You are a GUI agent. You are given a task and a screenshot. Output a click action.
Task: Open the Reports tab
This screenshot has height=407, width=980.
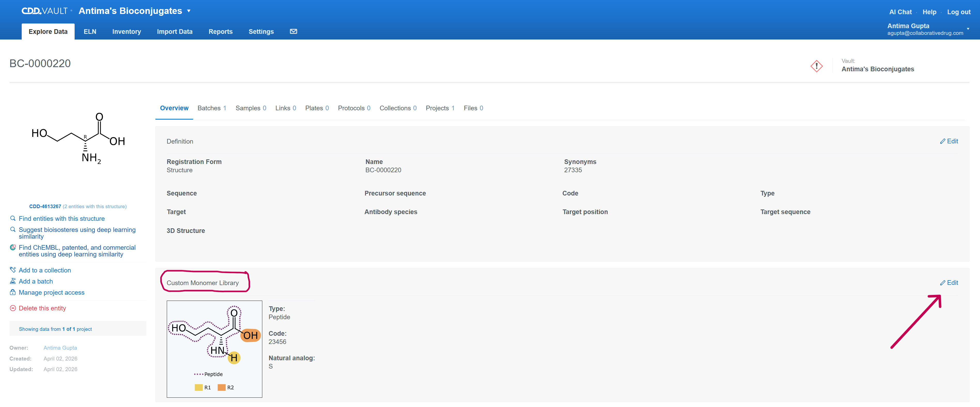(220, 32)
